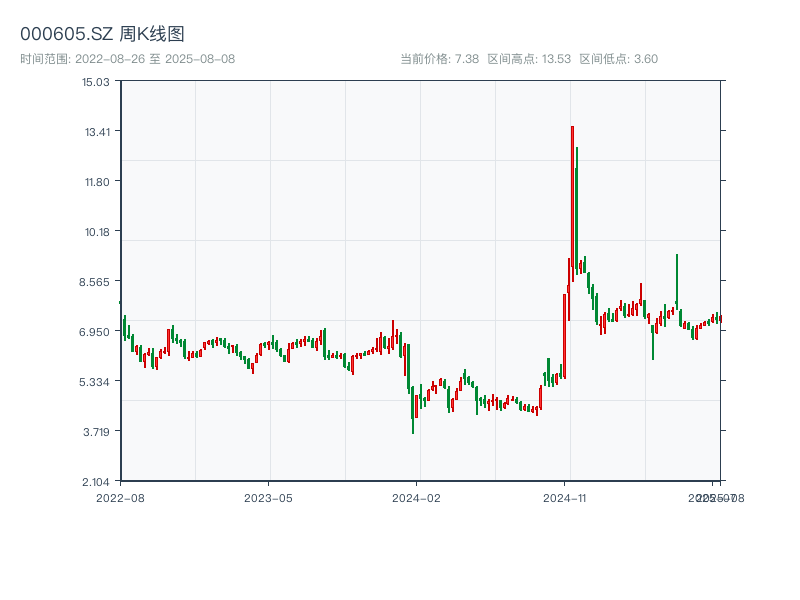800x600 pixels.
Task: Click the 13.41 y-axis label
Action: [x=96, y=131]
